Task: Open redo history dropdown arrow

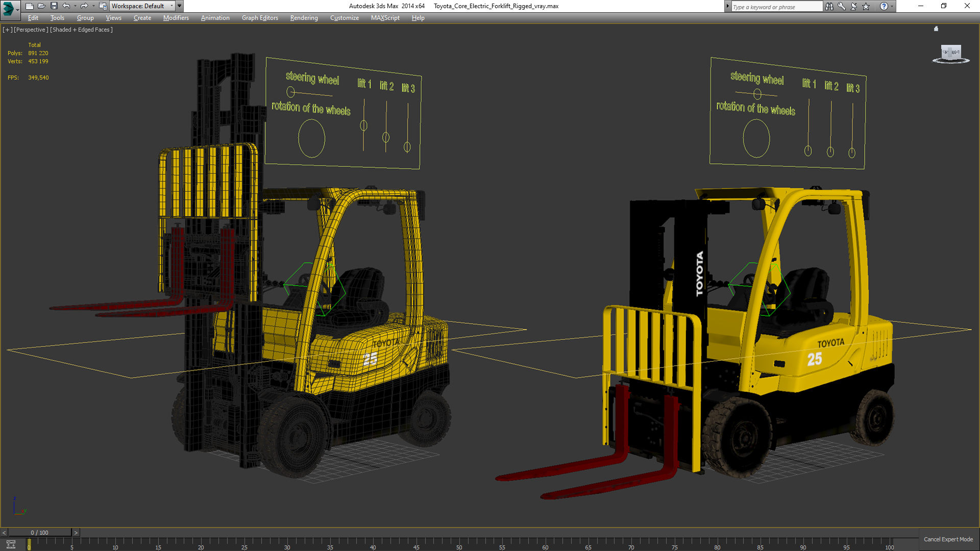Action: 93,6
